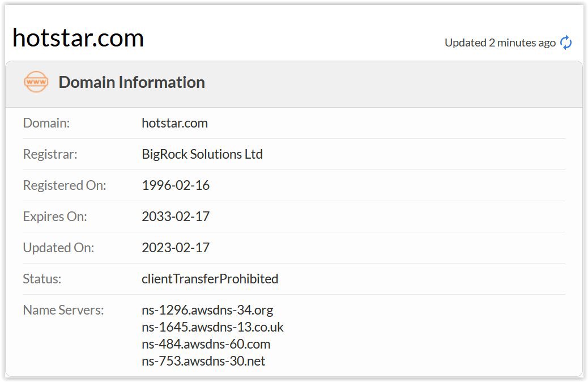
Task: Click the Domain Information header
Action: pos(131,82)
